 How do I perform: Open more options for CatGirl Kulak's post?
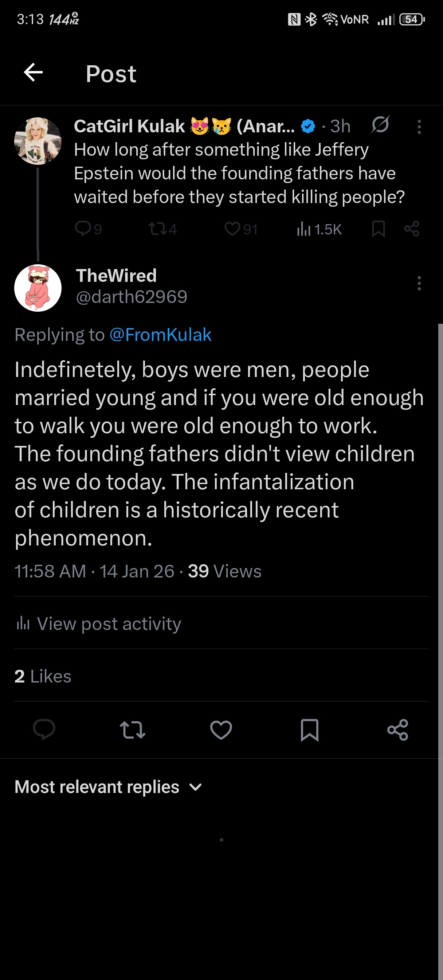419,127
